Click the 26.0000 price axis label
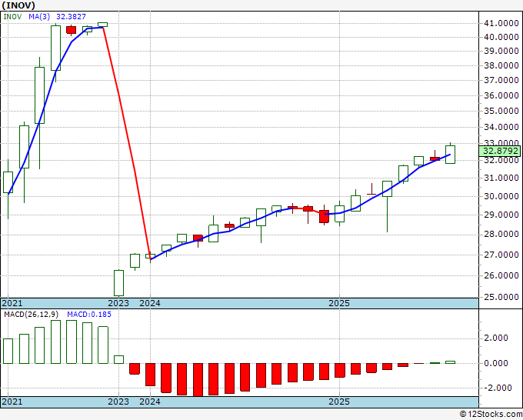This screenshot has width=523, height=420. coord(501,275)
